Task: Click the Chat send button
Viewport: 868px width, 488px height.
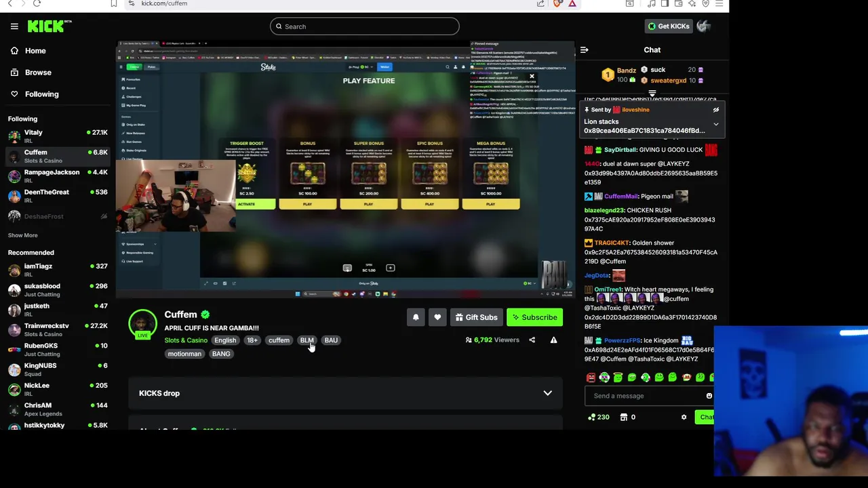Action: 706,418
